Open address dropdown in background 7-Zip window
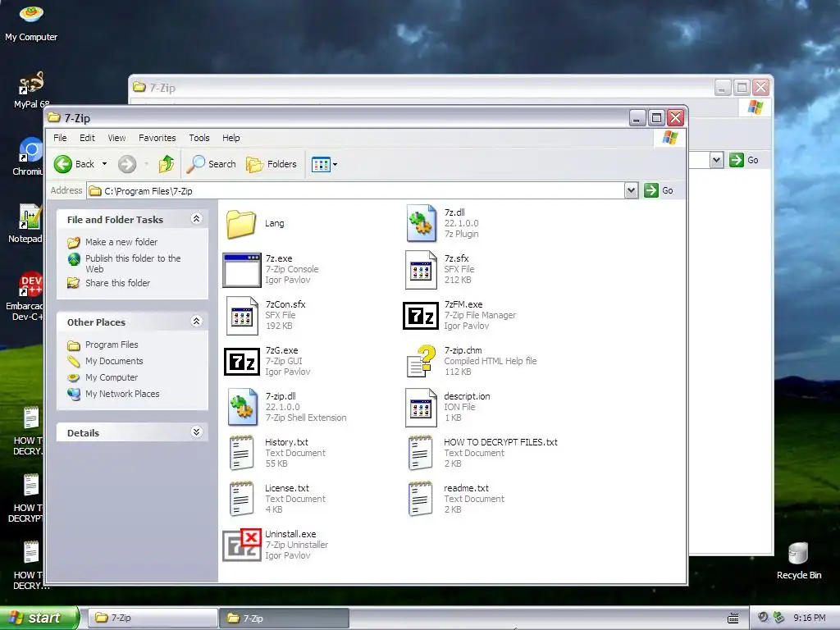The width and height of the screenshot is (840, 630). 716,160
